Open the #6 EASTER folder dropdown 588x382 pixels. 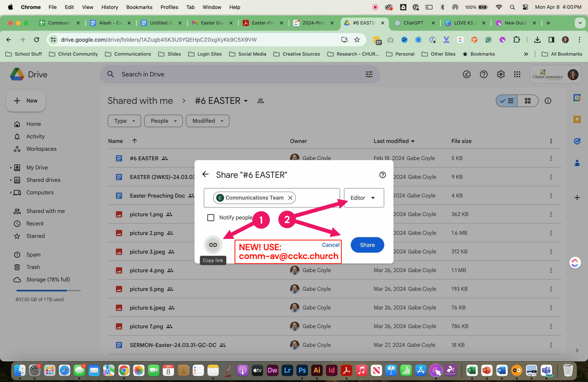(x=221, y=101)
